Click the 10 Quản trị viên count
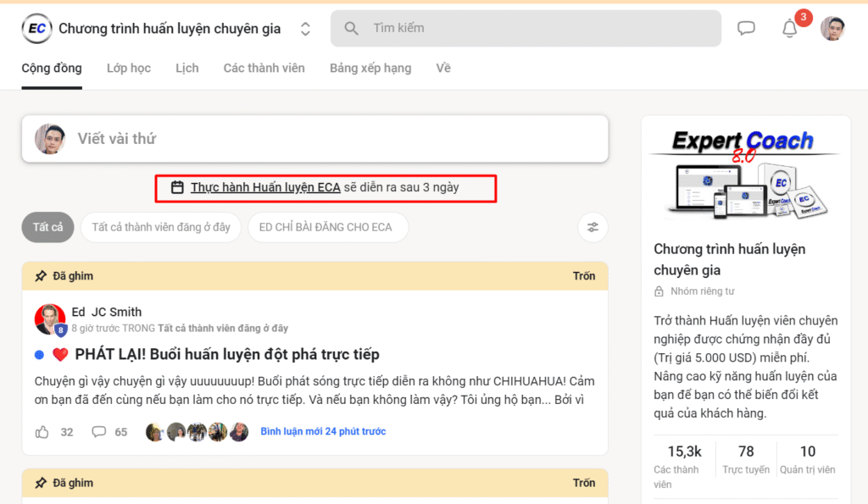 (x=808, y=460)
